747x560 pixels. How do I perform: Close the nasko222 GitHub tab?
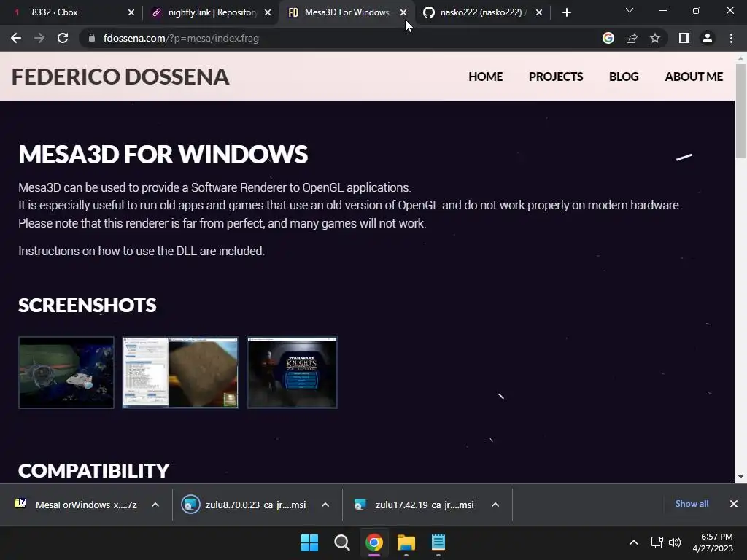coord(539,12)
